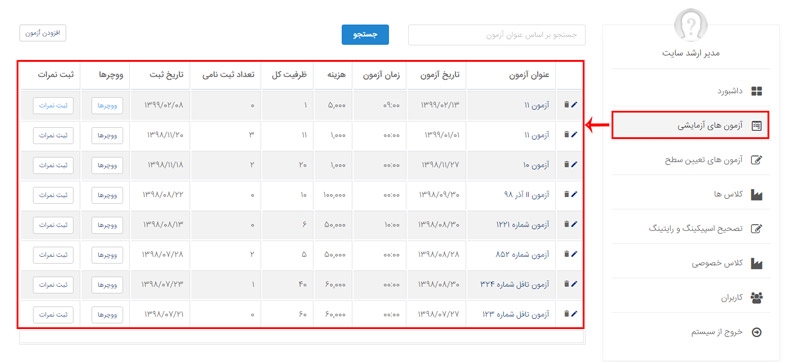The image size is (800, 362).
Task: Click the edit pencil for آزمون تافل شماره 324
Action: 574,284
